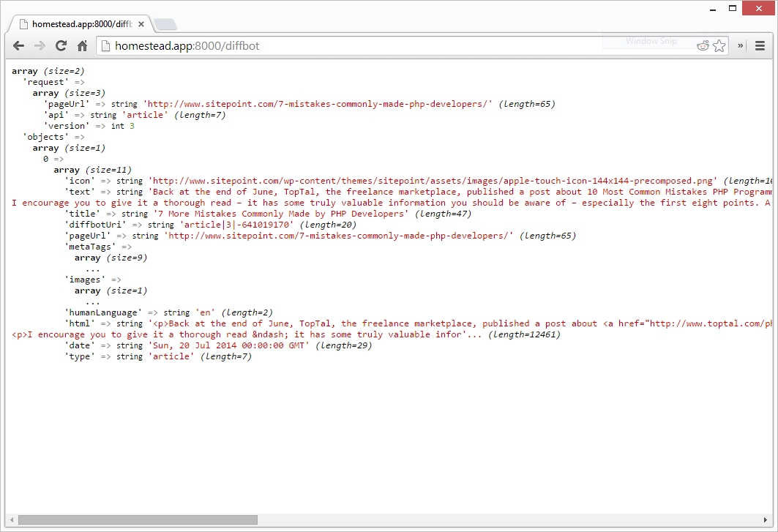Click the 'objects' key text

click(x=45, y=136)
